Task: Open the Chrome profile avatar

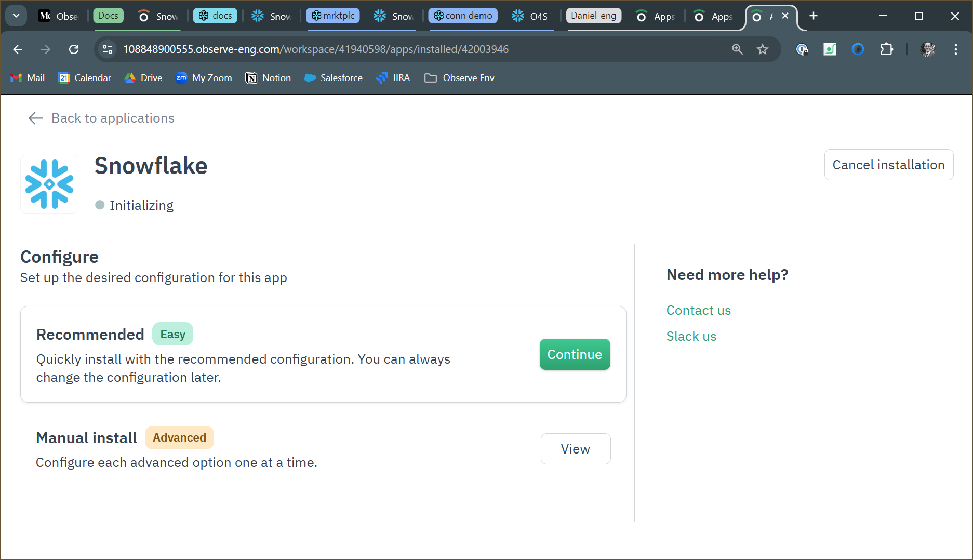Action: (928, 49)
